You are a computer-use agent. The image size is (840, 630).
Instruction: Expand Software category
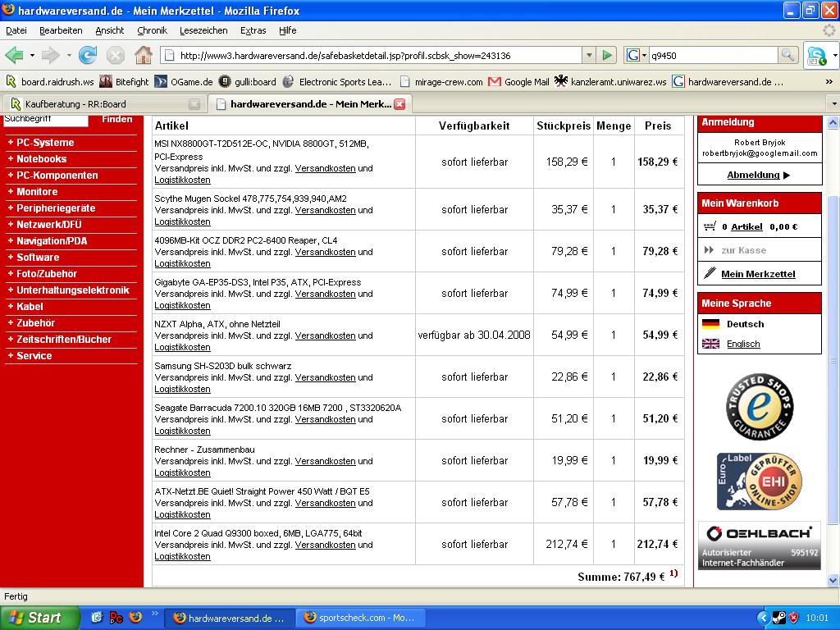point(38,257)
